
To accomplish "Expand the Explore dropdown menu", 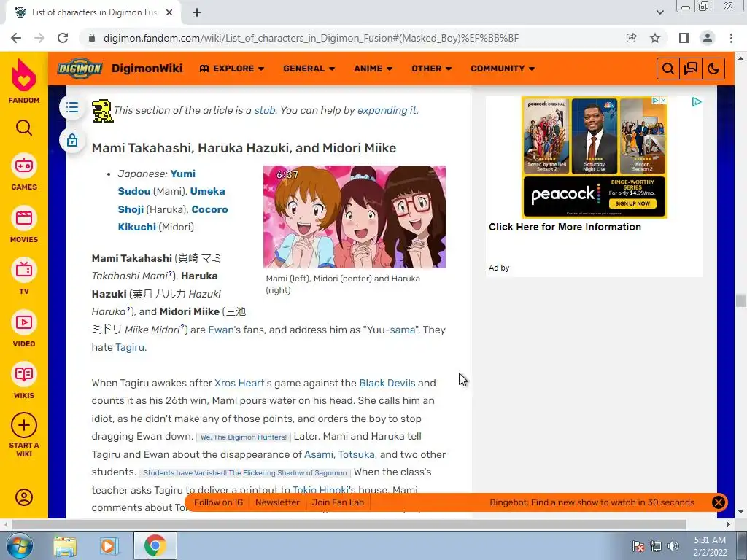I will pyautogui.click(x=232, y=69).
